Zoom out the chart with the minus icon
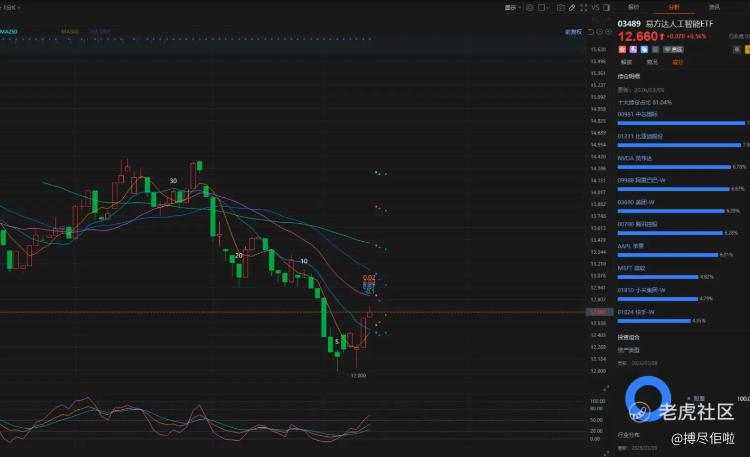 [599, 32]
